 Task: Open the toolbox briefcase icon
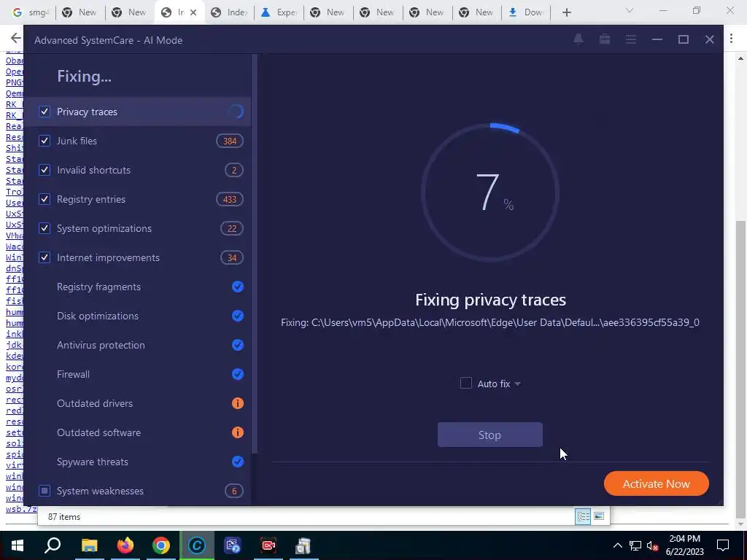pyautogui.click(x=605, y=39)
